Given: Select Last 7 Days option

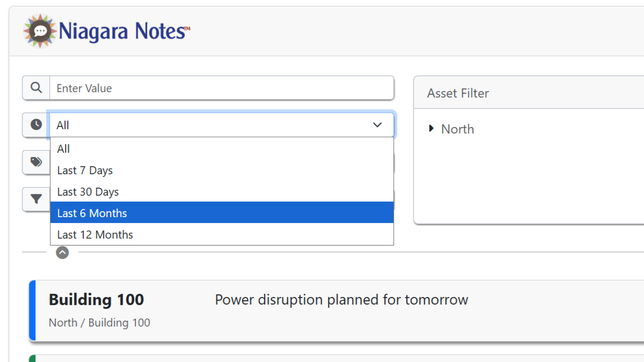Looking at the screenshot, I should pyautogui.click(x=85, y=171).
